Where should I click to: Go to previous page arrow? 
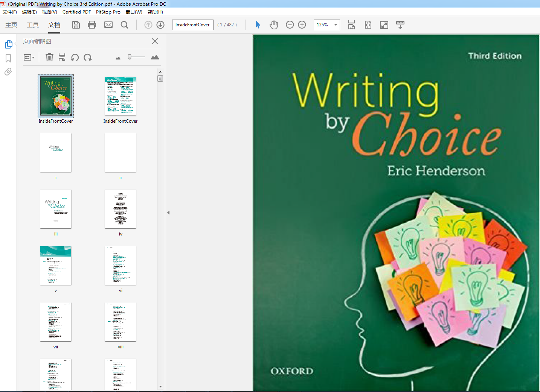pos(148,25)
